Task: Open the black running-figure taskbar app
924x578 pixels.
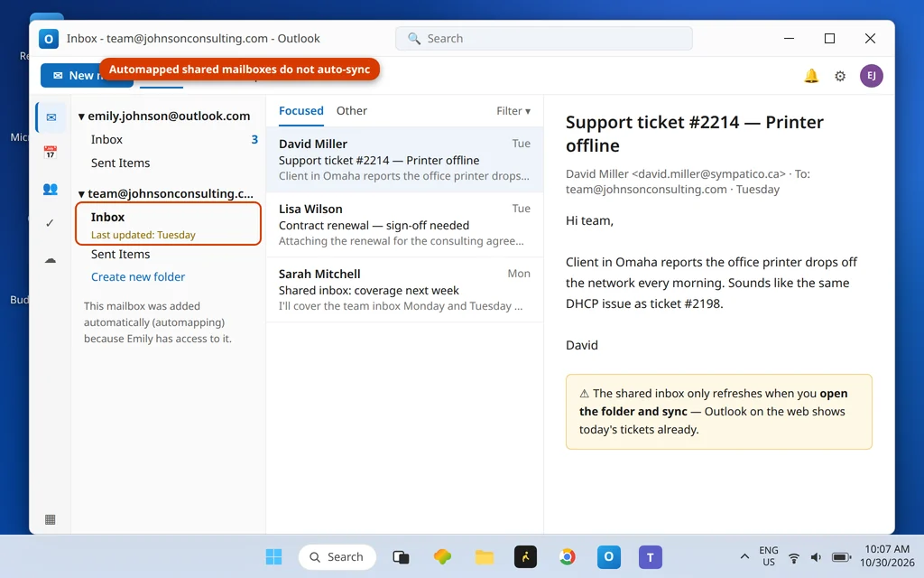Action: click(526, 556)
